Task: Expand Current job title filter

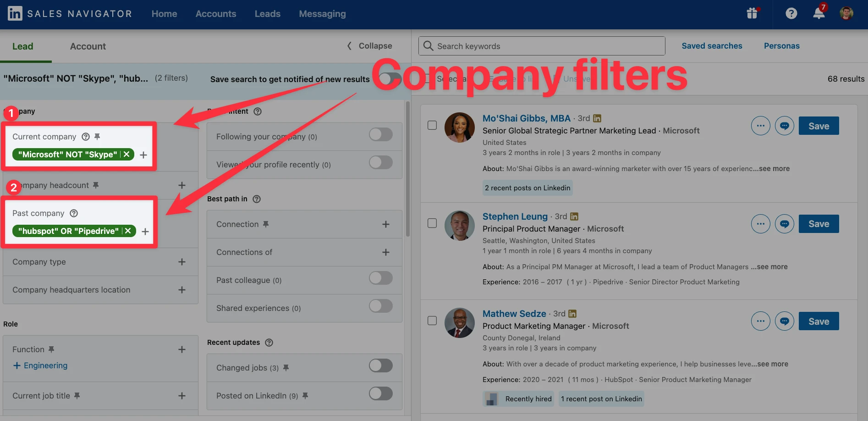Action: point(182,396)
